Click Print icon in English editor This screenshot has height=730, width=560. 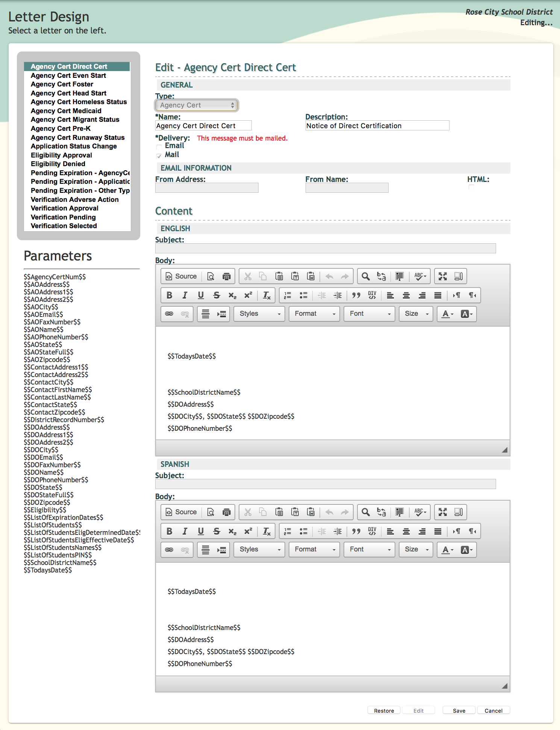click(x=226, y=276)
